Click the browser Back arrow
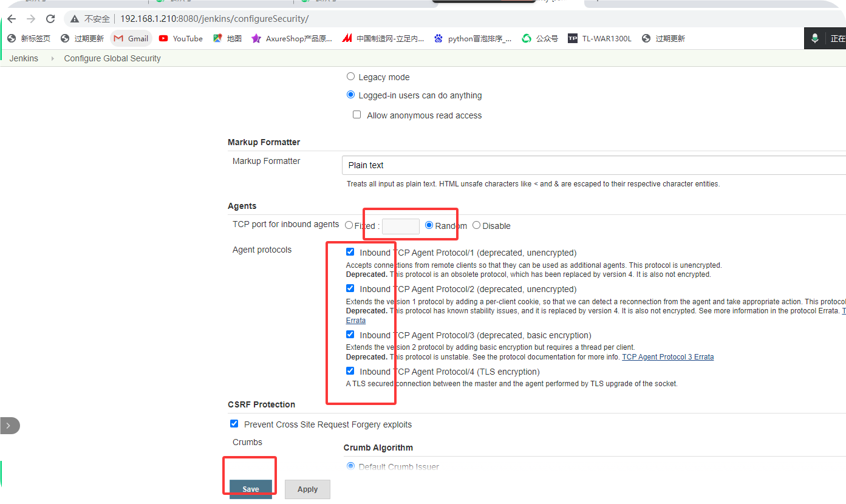Viewport: 846px width, 504px height. tap(12, 19)
